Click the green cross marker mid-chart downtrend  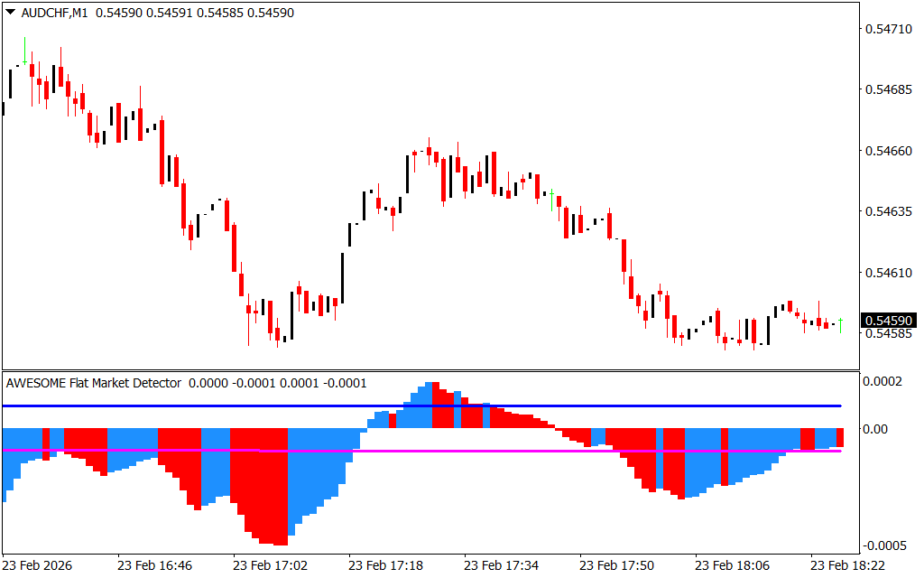click(550, 193)
